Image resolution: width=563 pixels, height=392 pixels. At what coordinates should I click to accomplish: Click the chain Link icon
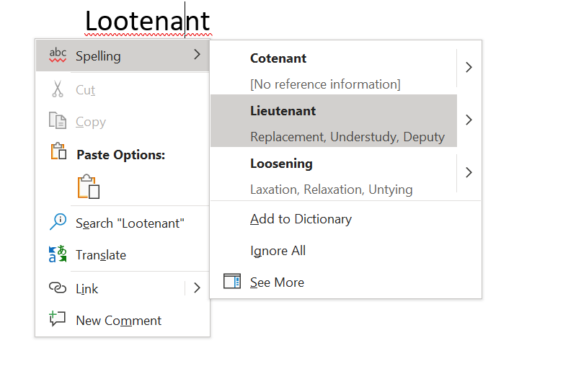[58, 288]
